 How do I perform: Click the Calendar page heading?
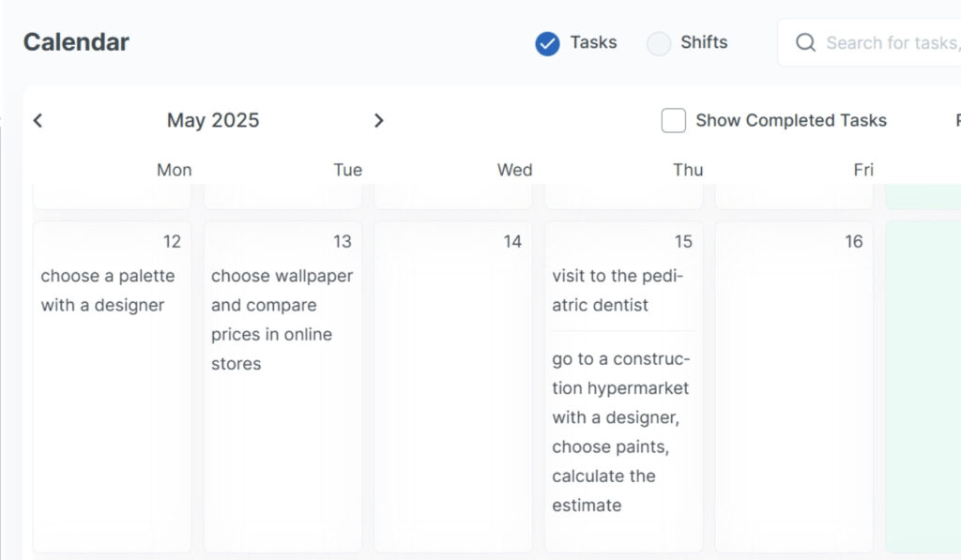pyautogui.click(x=76, y=42)
